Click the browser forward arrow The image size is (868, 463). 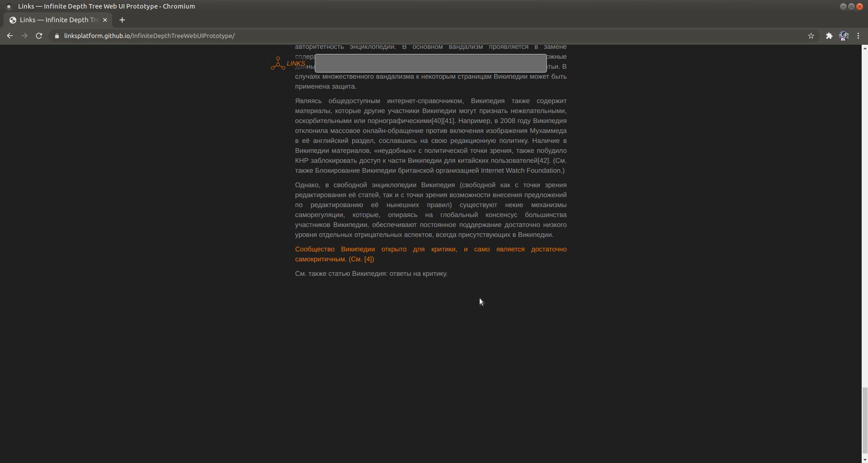[24, 36]
